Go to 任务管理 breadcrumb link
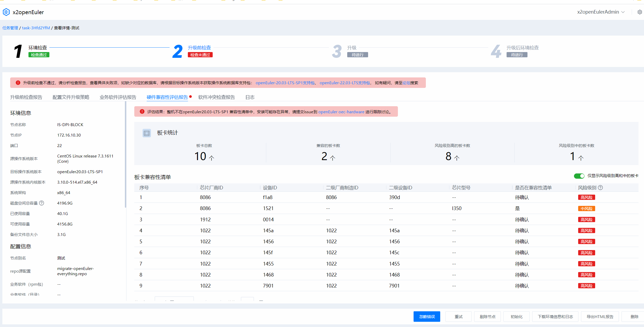Image resolution: width=644 pixels, height=327 pixels. [x=10, y=28]
